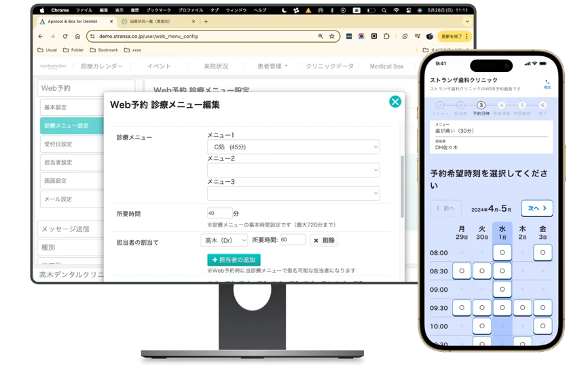588x369 pixels.
Task: Click the browser back arrow
Action: pos(41,37)
